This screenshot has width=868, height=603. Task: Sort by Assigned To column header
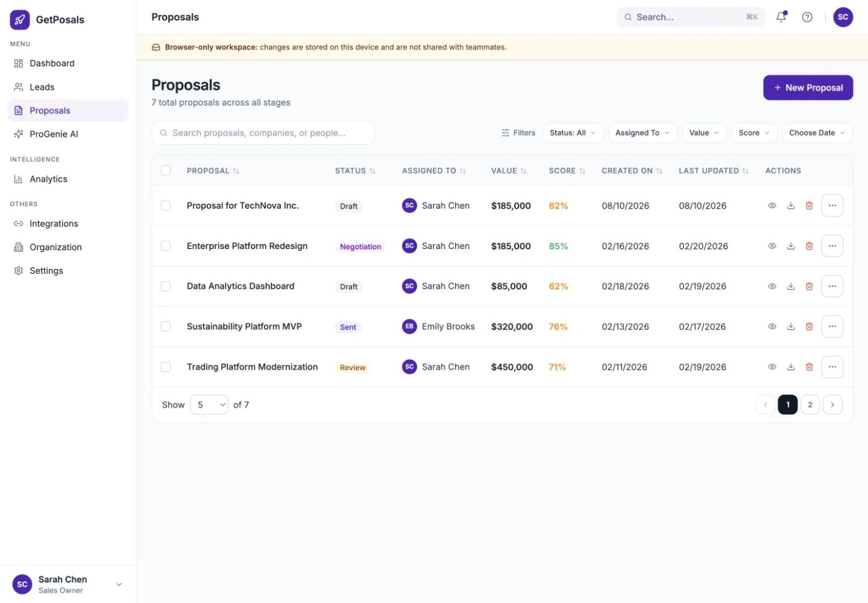click(433, 171)
